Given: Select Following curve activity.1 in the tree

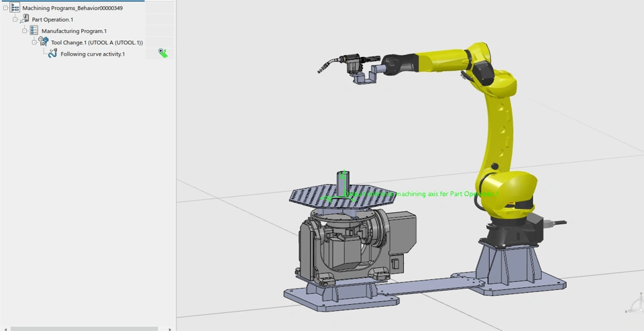Looking at the screenshot, I should tap(93, 54).
